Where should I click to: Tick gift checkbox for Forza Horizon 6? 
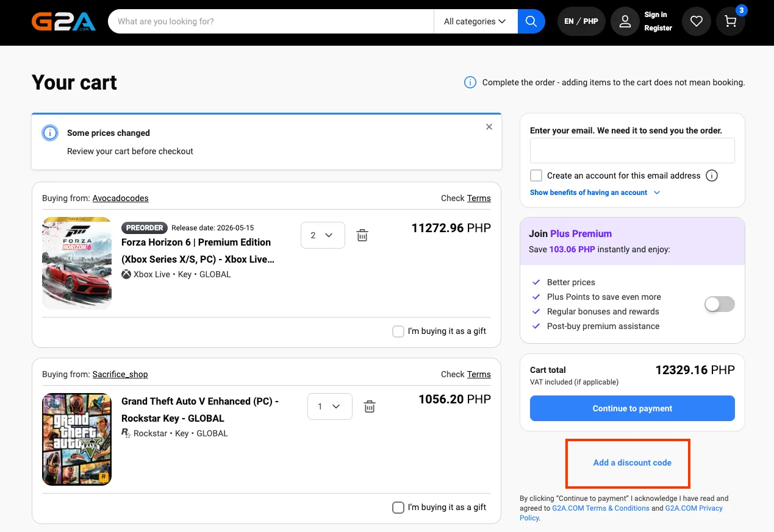398,332
